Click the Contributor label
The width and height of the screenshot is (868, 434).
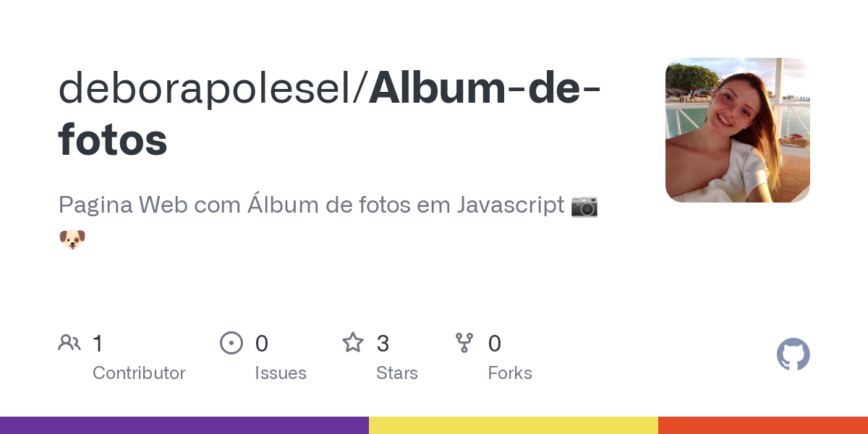coord(139,373)
